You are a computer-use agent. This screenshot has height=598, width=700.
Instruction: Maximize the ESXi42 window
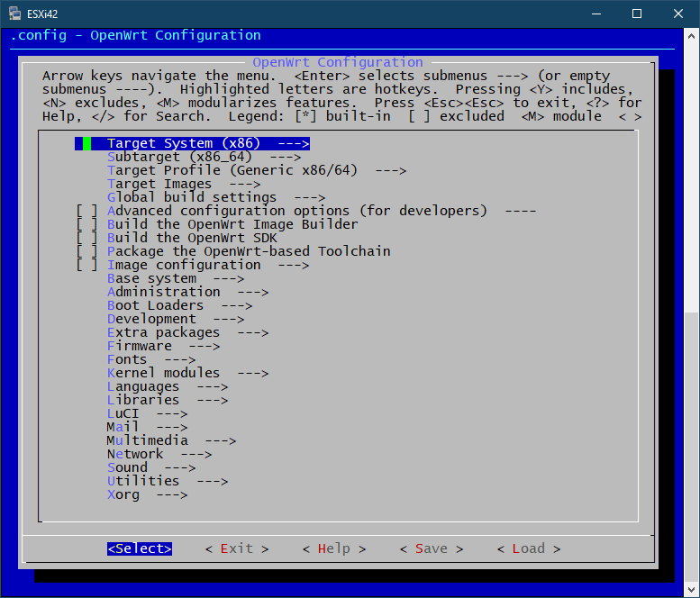coord(637,14)
